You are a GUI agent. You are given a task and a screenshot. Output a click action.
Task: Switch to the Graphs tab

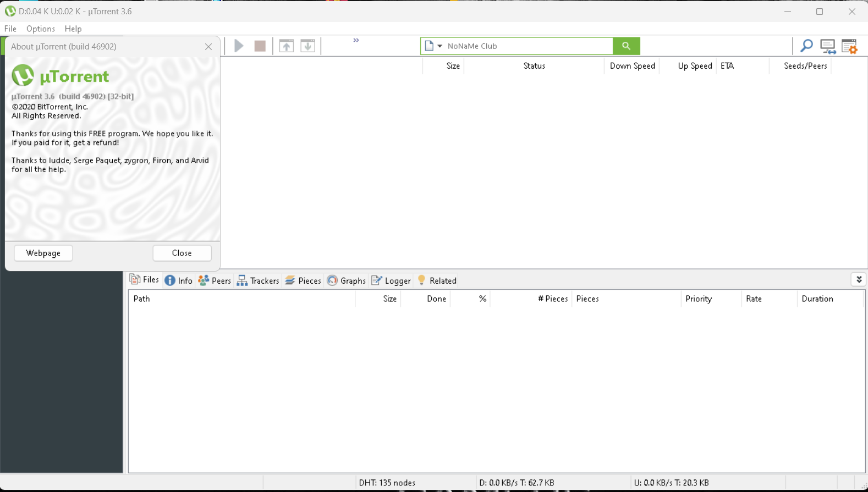click(x=347, y=280)
